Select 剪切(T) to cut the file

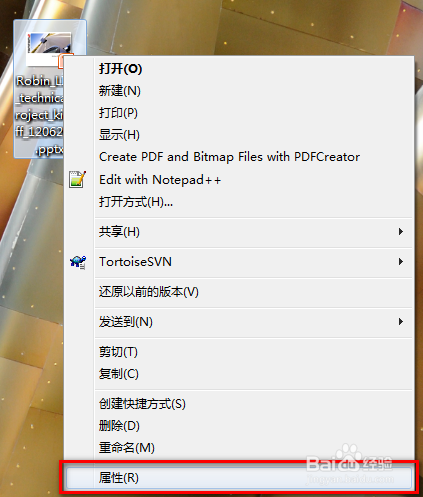coord(118,352)
